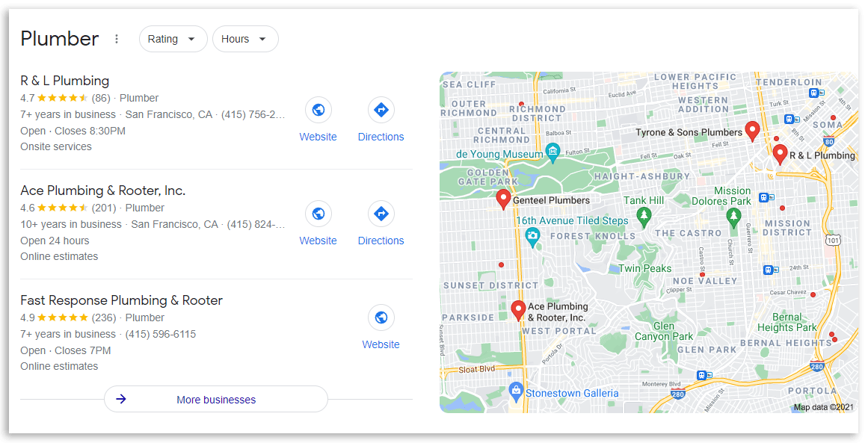Select the Tyrone & Sons Plumbers map pin
Image resolution: width=868 pixels, height=443 pixels.
click(x=752, y=131)
